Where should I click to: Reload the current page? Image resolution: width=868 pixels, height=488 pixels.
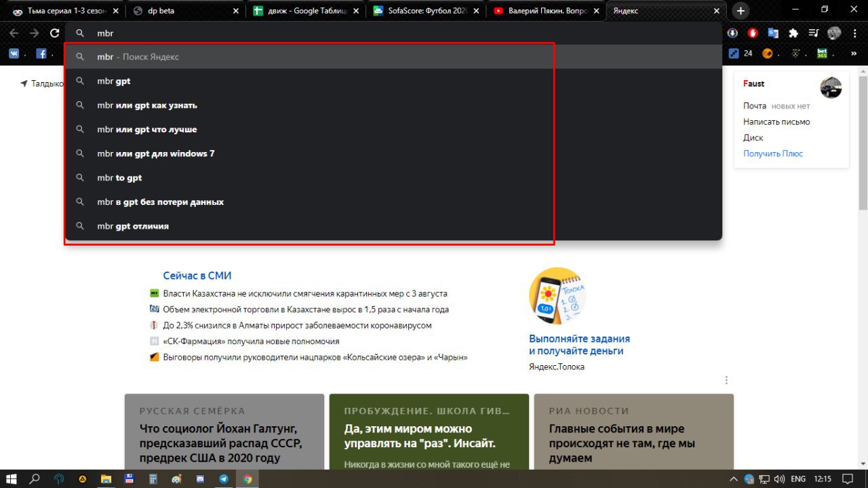55,33
